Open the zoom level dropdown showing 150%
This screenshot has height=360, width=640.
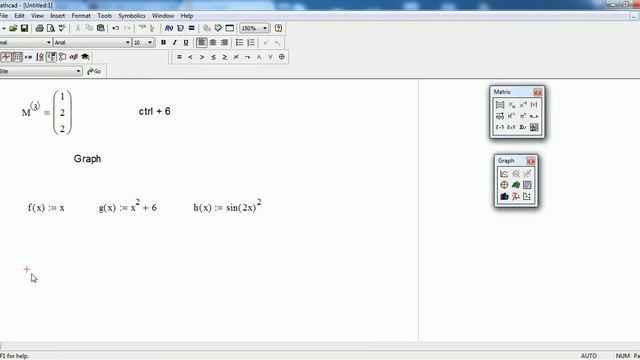(265, 28)
